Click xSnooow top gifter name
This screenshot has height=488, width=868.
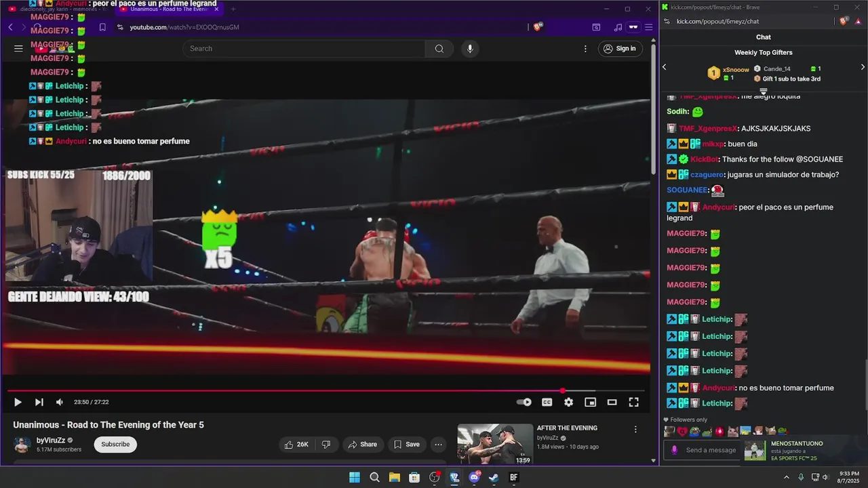tap(736, 70)
